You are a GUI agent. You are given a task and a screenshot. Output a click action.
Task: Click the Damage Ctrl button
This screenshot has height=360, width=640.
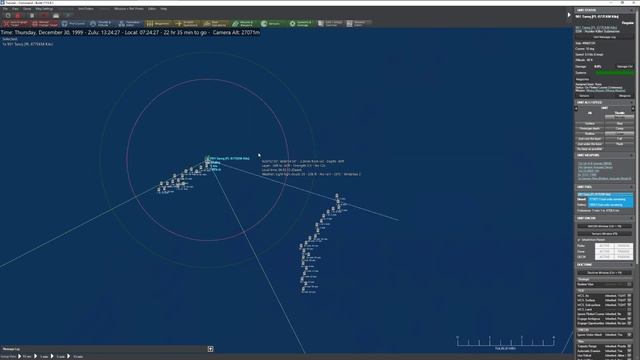point(624,67)
